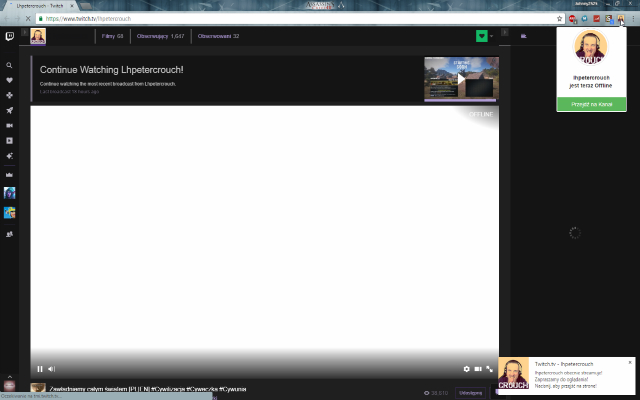Open video player settings gear
This screenshot has height=400, width=640.
pos(467,369)
